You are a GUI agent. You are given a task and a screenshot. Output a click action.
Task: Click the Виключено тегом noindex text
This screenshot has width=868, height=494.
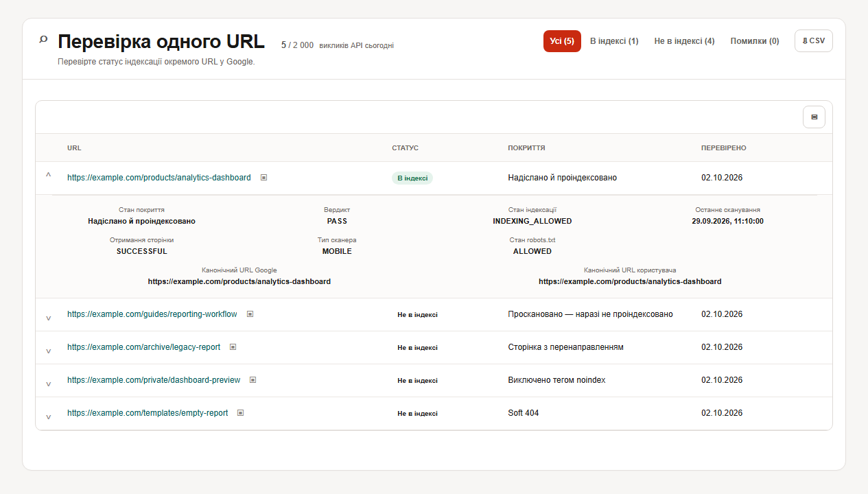click(x=556, y=380)
